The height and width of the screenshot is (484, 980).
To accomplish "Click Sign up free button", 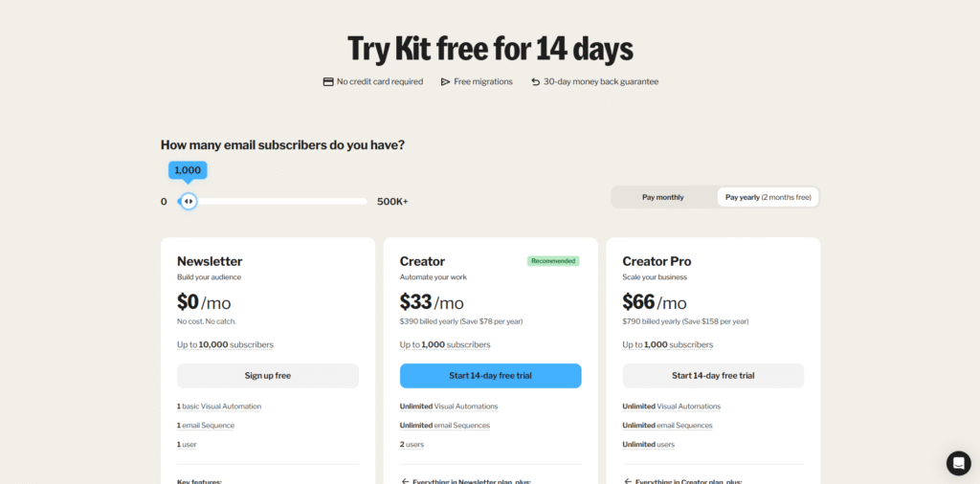I will tap(268, 376).
